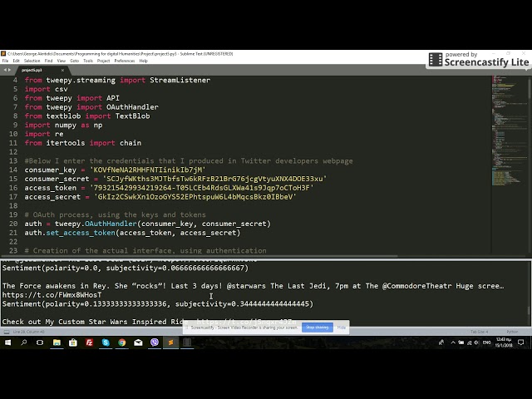Screen dimensions: 532x399
Task: Click 'StreamListener' on line 4
Action: click(x=180, y=80)
